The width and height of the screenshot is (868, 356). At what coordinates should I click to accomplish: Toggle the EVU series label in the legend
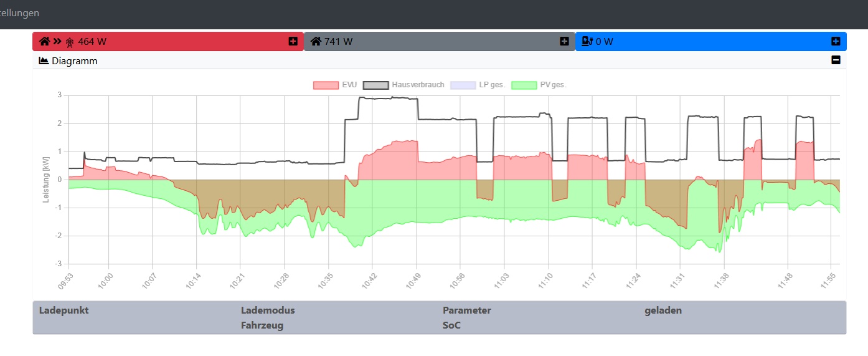[349, 85]
